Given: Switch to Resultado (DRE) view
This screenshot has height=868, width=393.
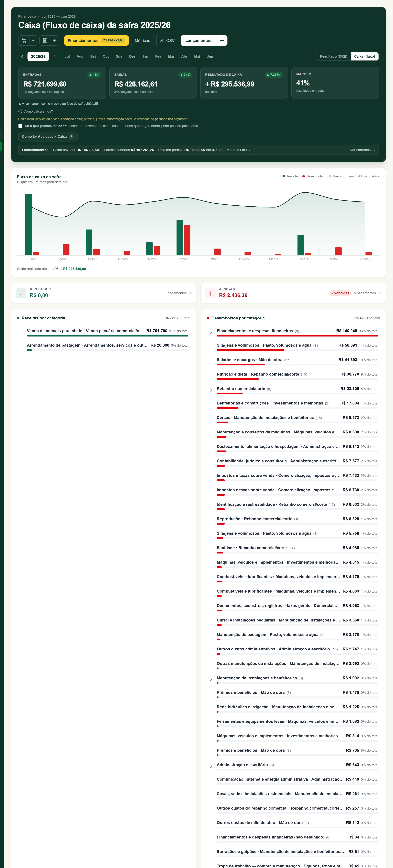Looking at the screenshot, I should point(333,56).
